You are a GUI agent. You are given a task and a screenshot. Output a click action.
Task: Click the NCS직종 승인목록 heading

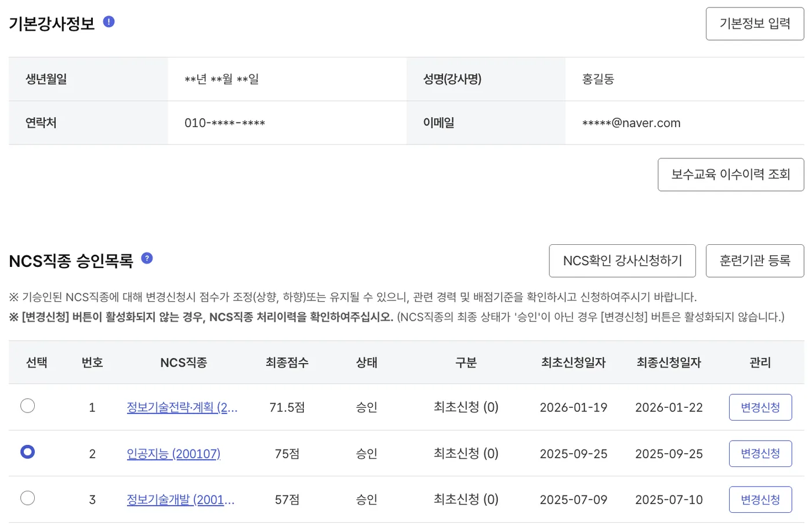pyautogui.click(x=71, y=261)
